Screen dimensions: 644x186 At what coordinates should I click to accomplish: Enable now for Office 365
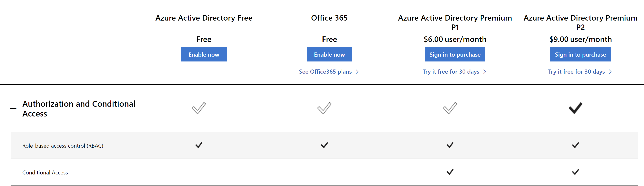pos(329,54)
